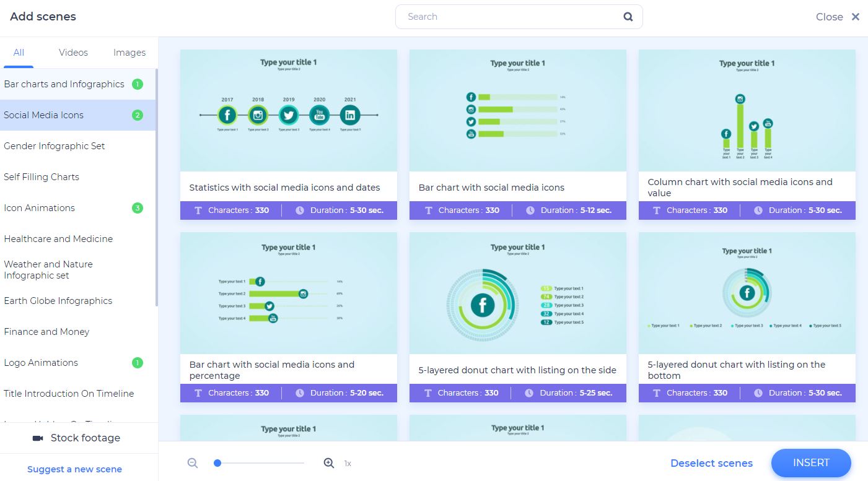The width and height of the screenshot is (868, 481).
Task: Click Deselect scenes link
Action: (711, 463)
